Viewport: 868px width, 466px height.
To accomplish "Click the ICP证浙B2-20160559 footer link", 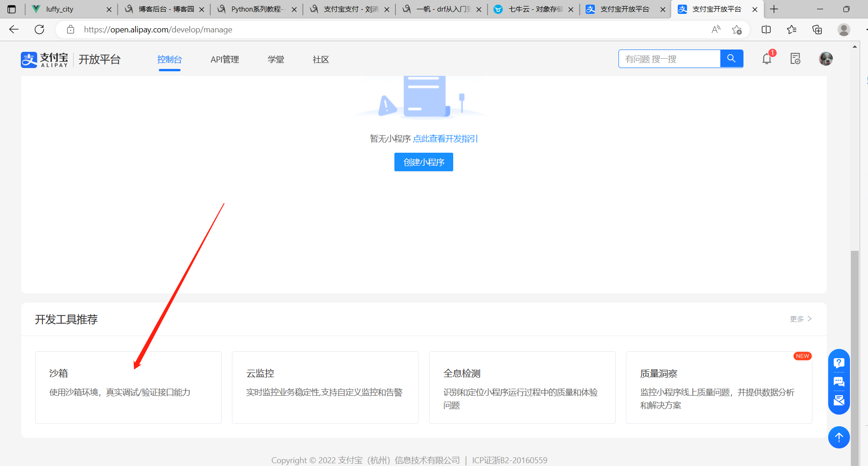I will 510,460.
